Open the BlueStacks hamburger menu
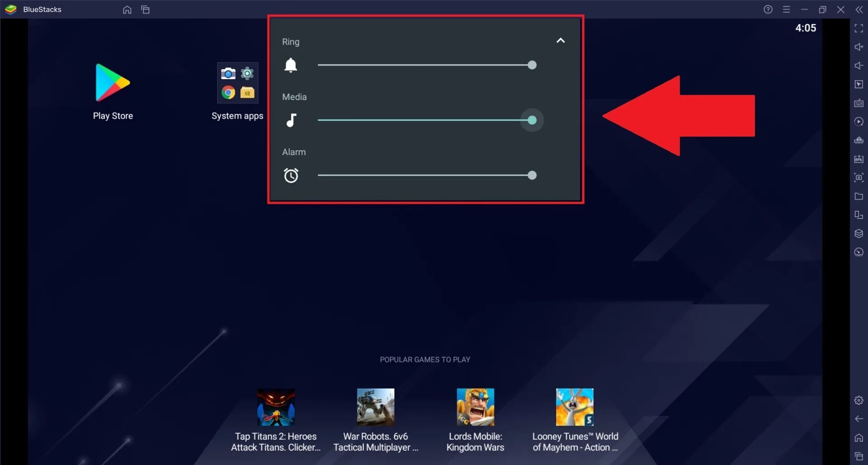Image resolution: width=868 pixels, height=465 pixels. pyautogui.click(x=787, y=9)
